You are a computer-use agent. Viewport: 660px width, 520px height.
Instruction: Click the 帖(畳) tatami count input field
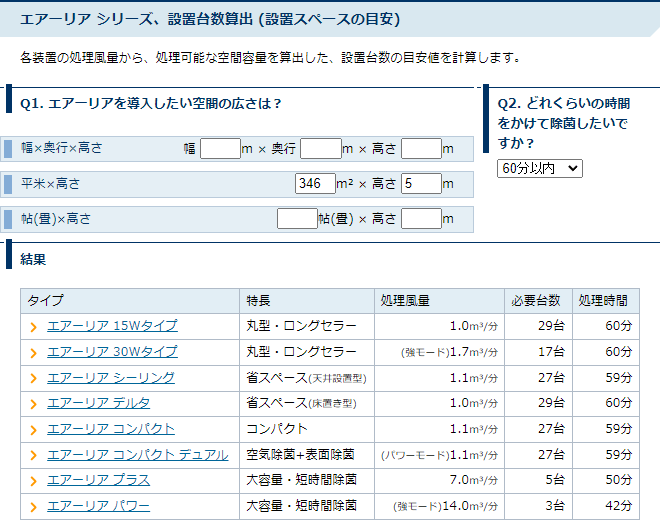[297, 218]
